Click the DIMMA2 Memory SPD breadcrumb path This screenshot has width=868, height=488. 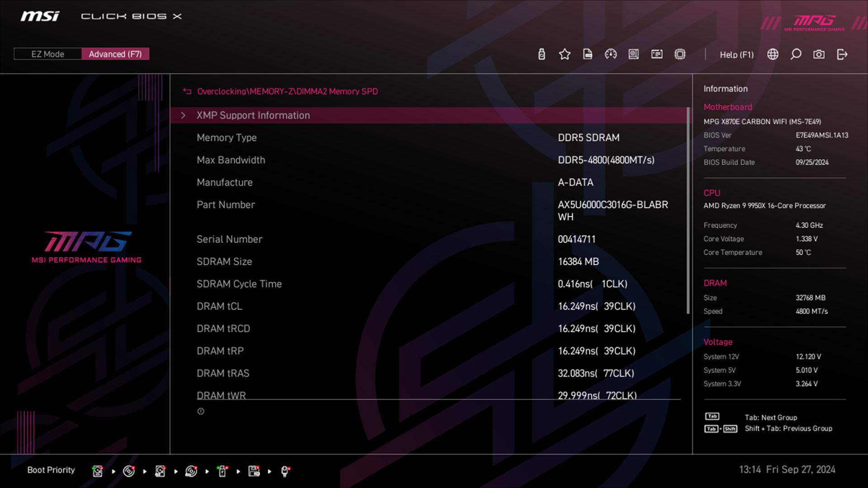[x=288, y=91]
